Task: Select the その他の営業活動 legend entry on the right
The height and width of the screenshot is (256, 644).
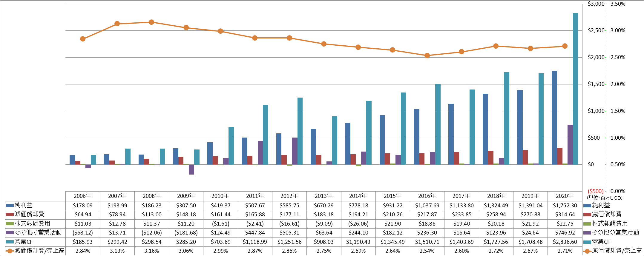Action: 611,232
